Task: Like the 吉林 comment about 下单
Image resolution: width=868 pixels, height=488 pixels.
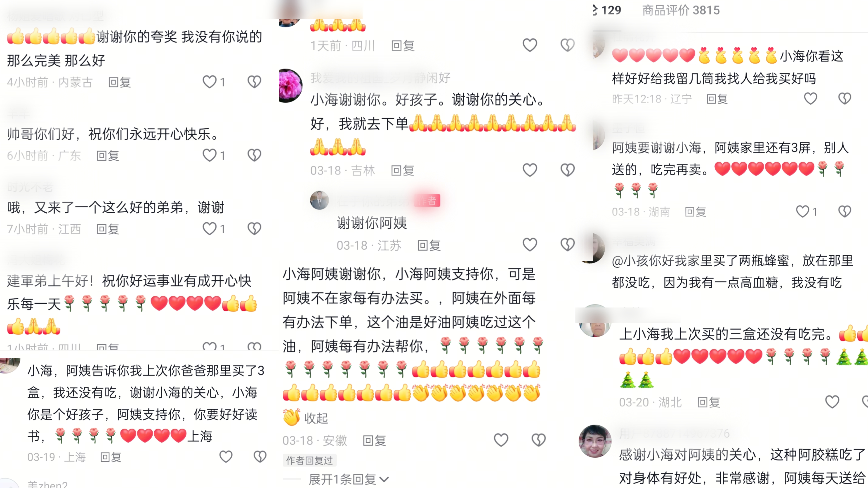Action: (530, 170)
